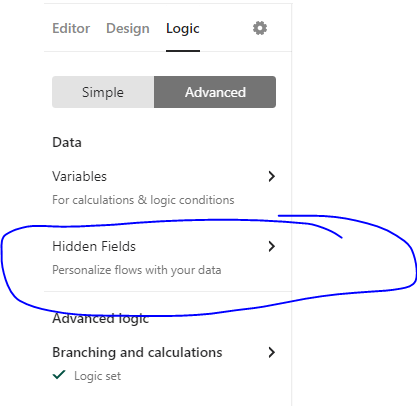Select the Advanced logic mode

pyautogui.click(x=215, y=92)
